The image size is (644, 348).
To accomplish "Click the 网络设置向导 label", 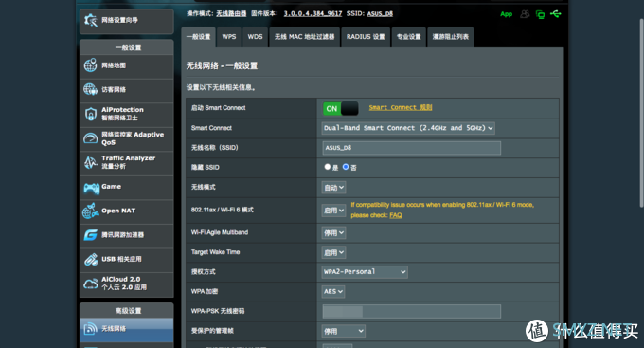I will coord(119,20).
